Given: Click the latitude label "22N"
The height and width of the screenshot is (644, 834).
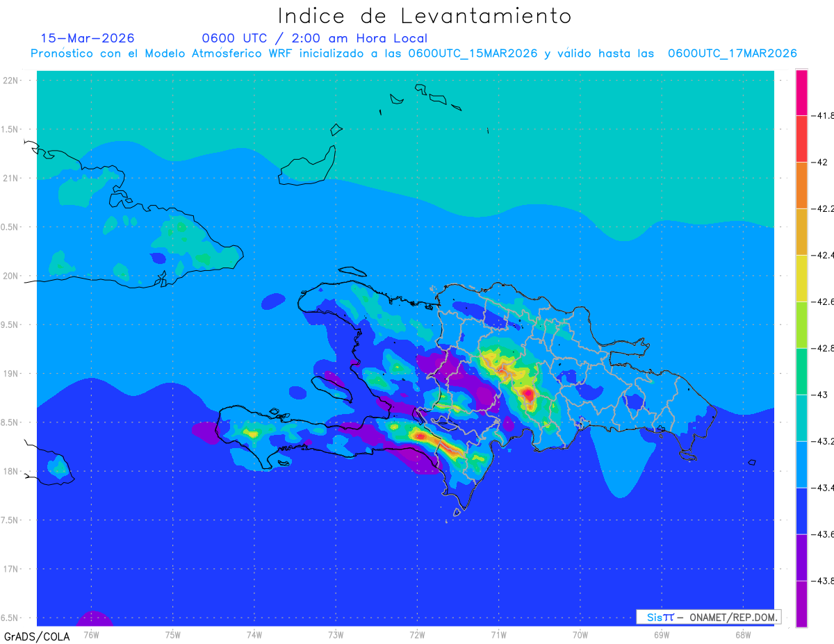Looking at the screenshot, I should (x=12, y=81).
